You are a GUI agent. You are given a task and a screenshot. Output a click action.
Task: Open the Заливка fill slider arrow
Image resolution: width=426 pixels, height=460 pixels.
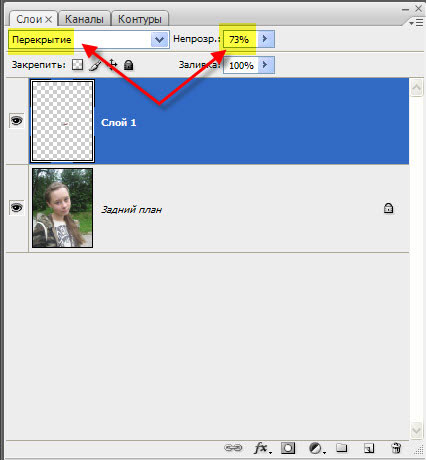[266, 65]
